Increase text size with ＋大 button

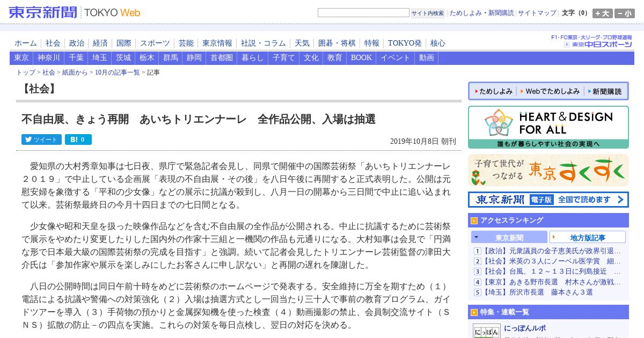pyautogui.click(x=603, y=13)
